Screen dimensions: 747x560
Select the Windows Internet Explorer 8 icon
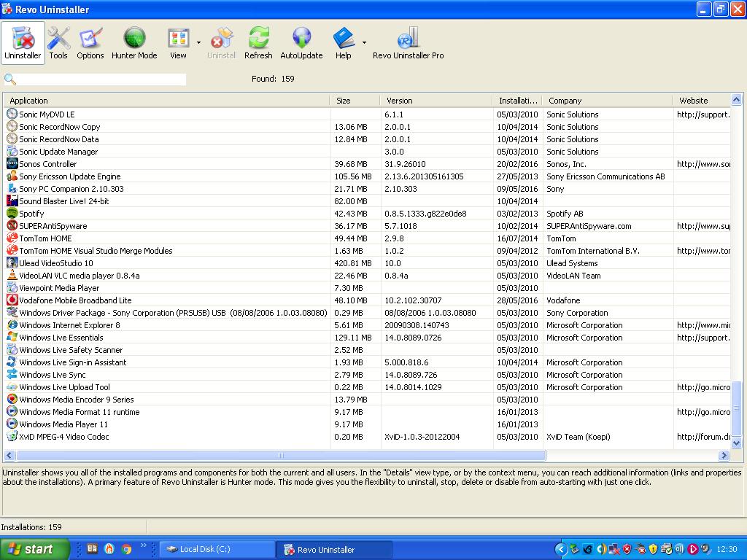point(12,324)
